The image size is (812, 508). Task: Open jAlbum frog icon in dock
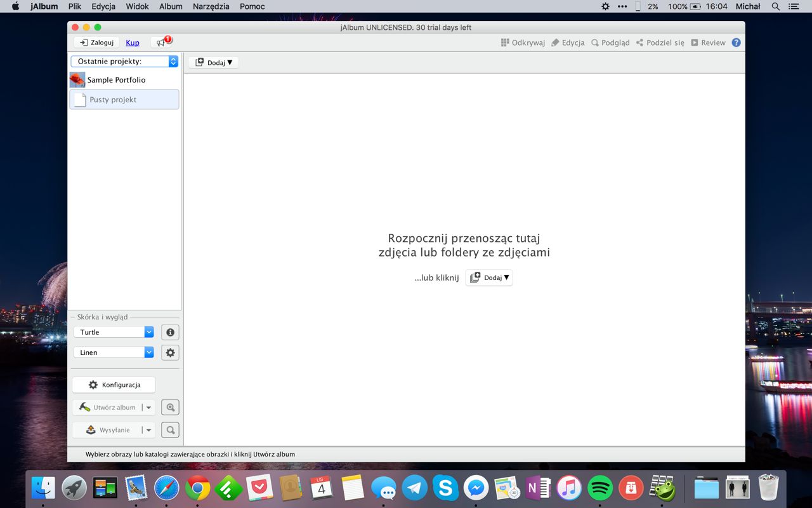point(662,488)
